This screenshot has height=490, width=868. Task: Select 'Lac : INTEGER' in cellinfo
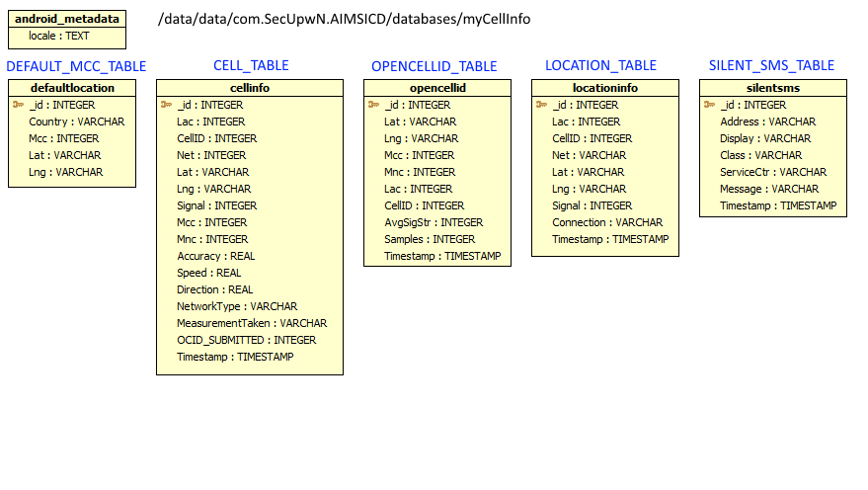tap(211, 122)
